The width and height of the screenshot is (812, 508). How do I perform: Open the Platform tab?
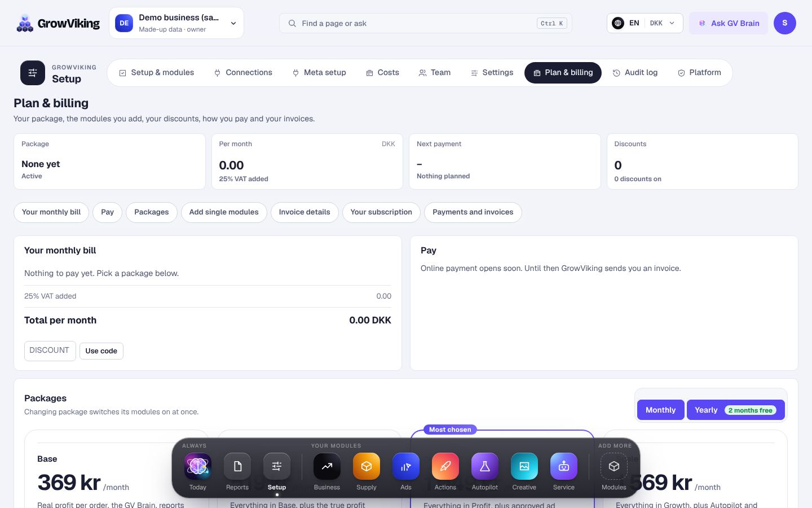pos(699,73)
